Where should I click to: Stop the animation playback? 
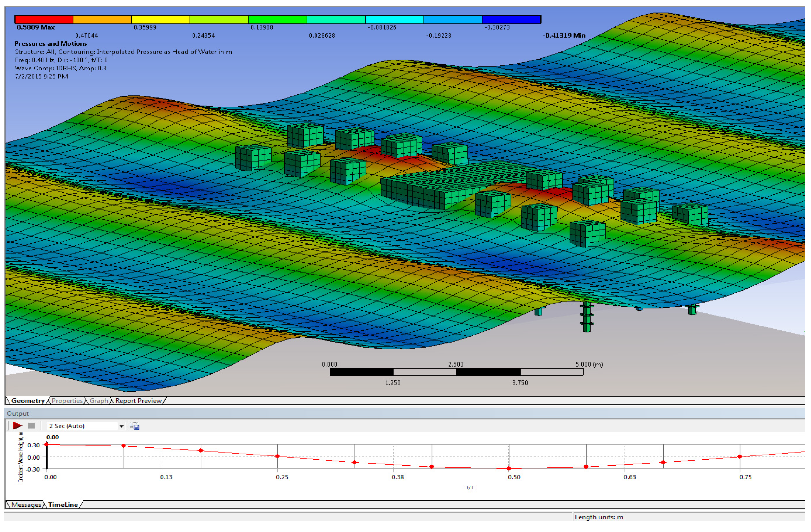pyautogui.click(x=32, y=426)
